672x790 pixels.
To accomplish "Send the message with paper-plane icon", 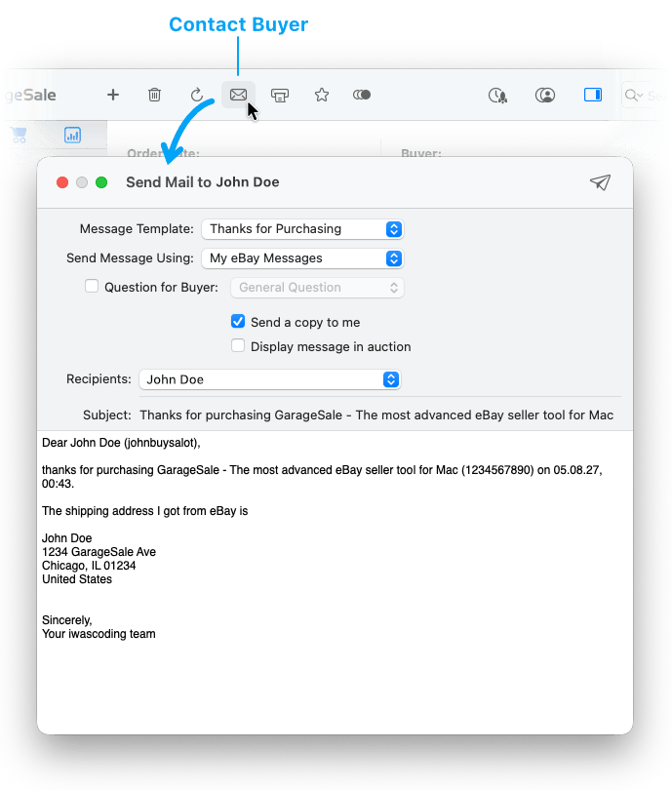I will tap(600, 182).
